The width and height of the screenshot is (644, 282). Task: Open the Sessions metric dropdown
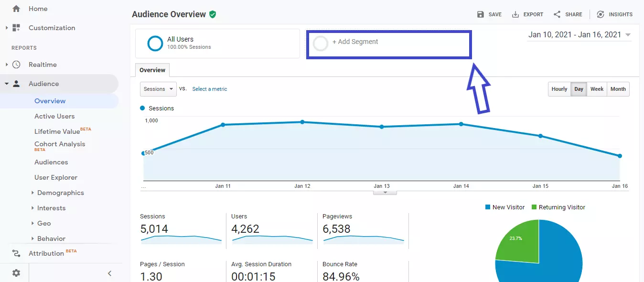(x=158, y=89)
